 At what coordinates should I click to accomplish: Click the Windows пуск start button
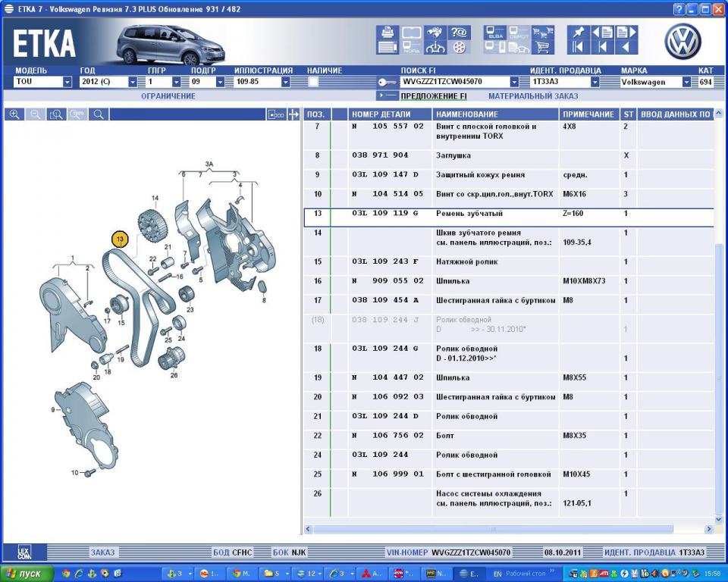coord(28,574)
